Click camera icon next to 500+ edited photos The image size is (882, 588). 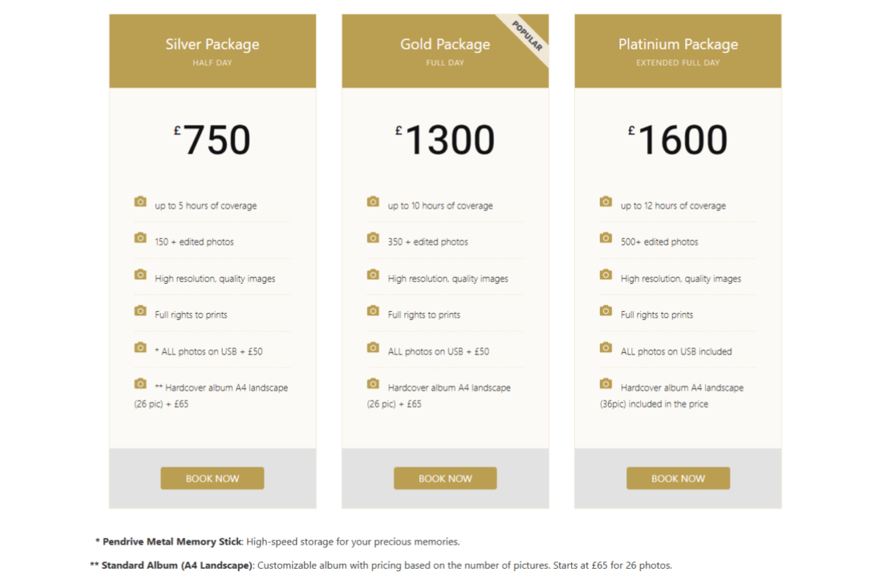pos(606,238)
